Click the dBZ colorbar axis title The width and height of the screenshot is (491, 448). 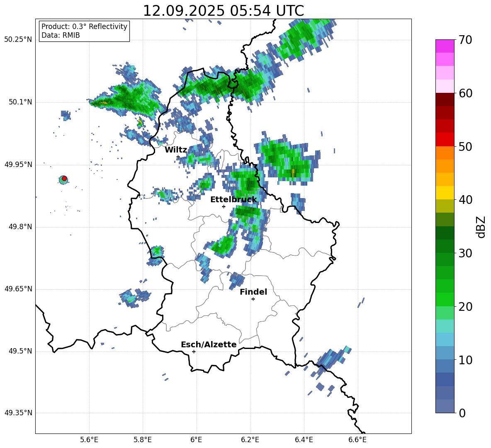[481, 227]
